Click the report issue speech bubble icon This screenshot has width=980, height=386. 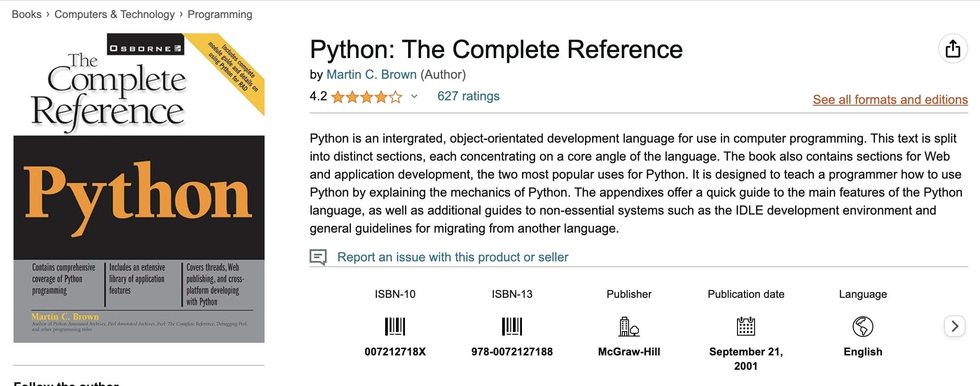(318, 257)
